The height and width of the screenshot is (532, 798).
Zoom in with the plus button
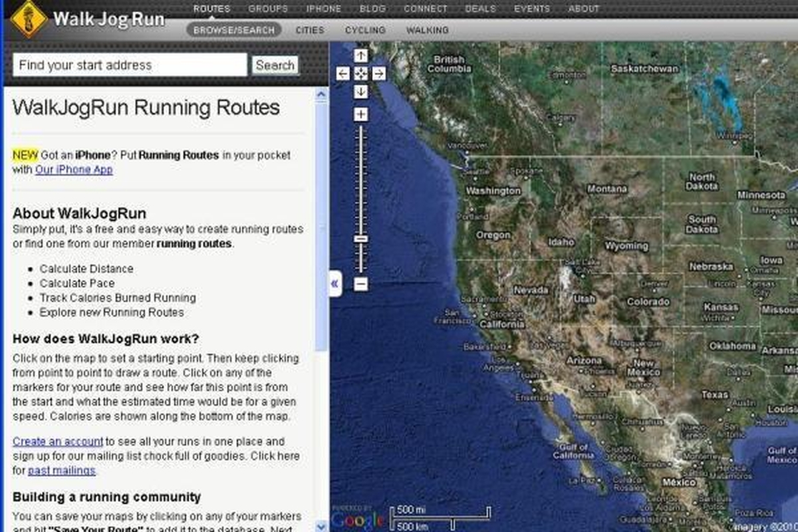pos(360,115)
